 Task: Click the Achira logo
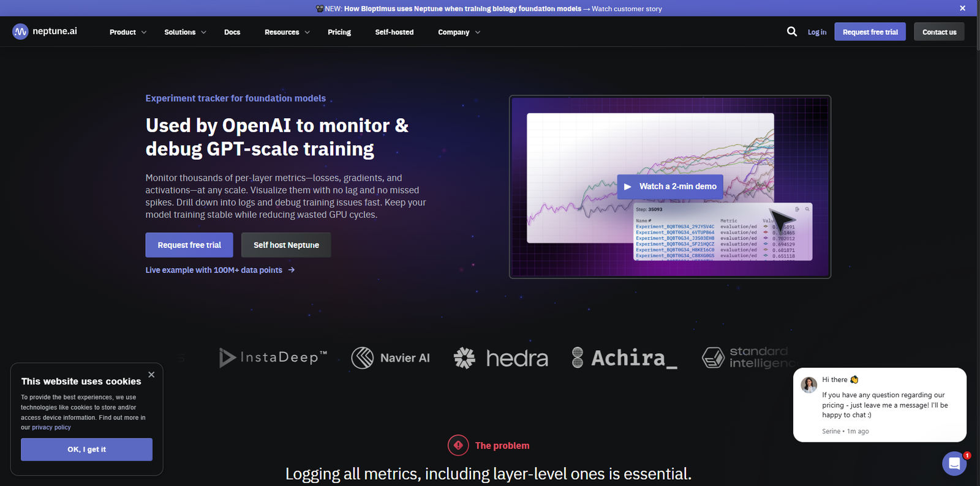click(624, 357)
